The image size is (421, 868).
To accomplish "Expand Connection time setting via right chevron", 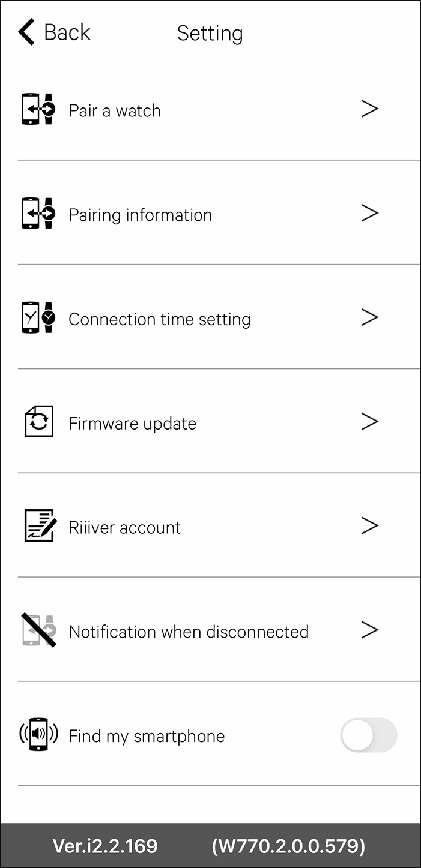I will pos(369,317).
